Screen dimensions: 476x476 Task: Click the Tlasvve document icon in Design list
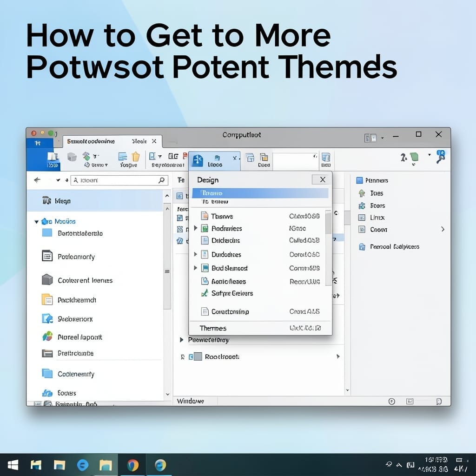(205, 216)
